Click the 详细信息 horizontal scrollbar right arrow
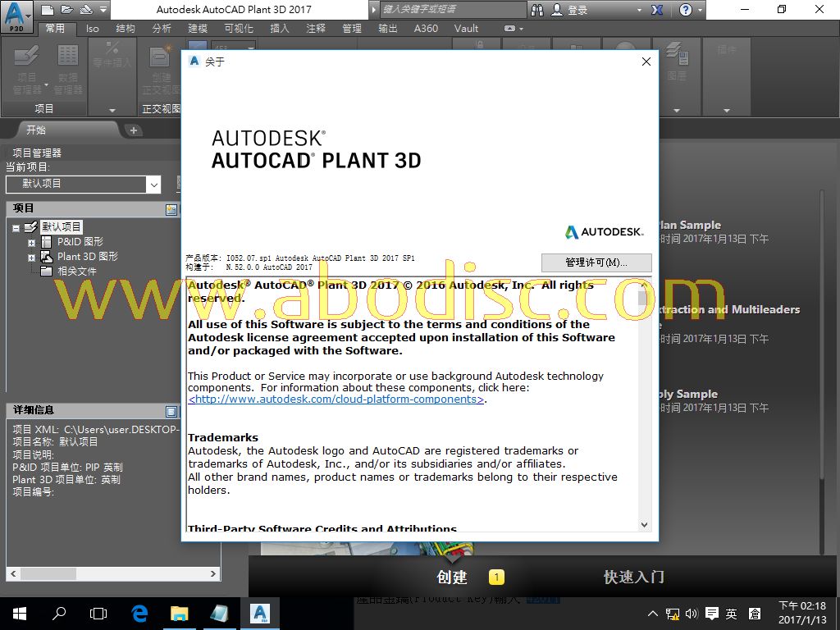Image resolution: width=840 pixels, height=630 pixels. [213, 573]
